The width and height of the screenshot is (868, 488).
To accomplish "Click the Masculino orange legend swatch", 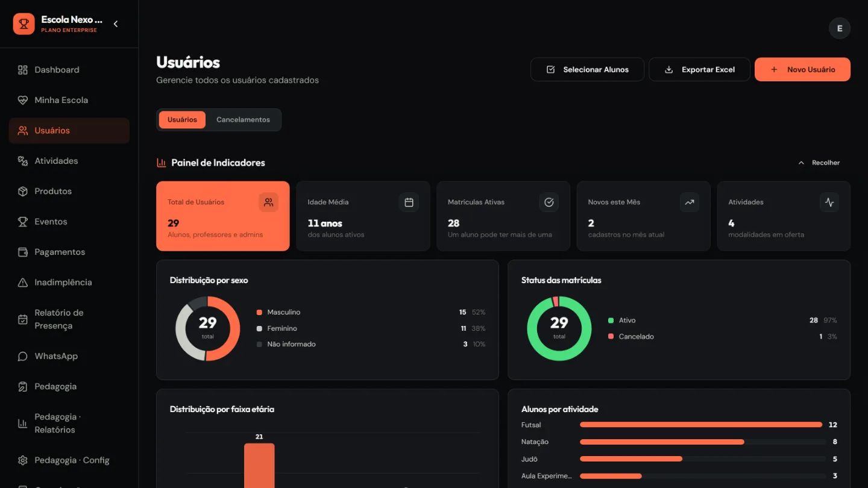I will point(259,312).
